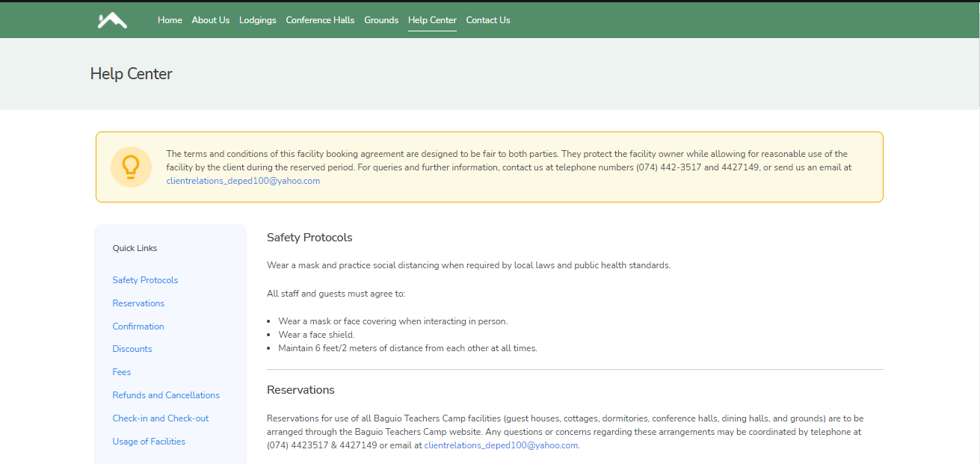Go to the About Us page

point(210,20)
